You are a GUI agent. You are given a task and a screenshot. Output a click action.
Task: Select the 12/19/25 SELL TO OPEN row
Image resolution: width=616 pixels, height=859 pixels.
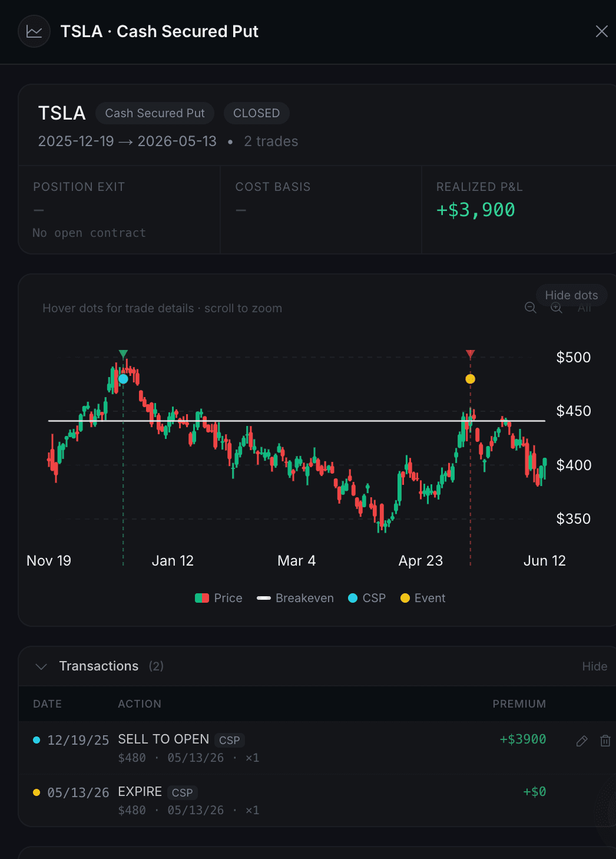tap(317, 748)
